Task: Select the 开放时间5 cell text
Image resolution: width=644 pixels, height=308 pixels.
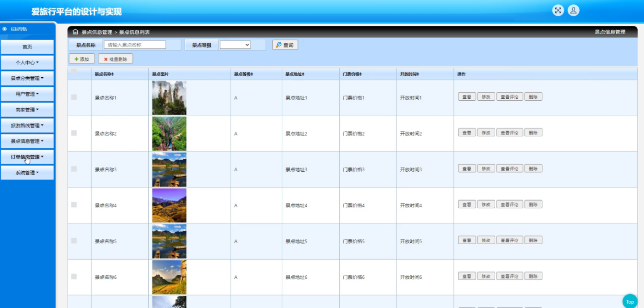Action: [411, 241]
